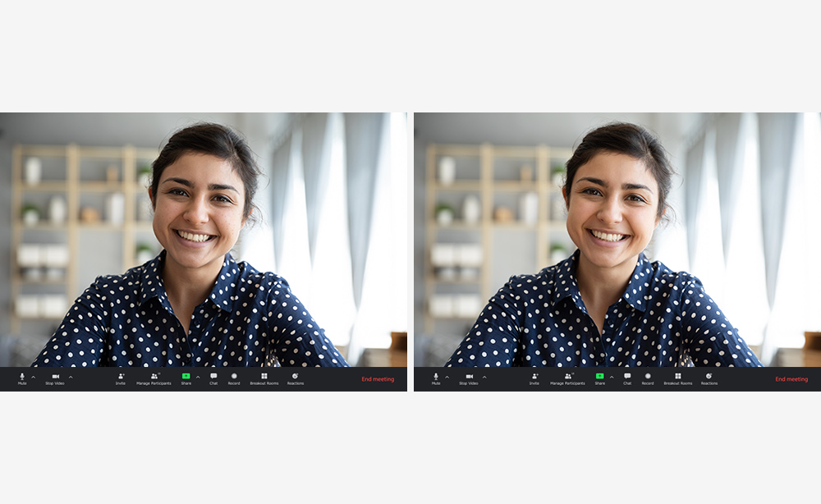
Task: Open Chat in the left meeting window
Action: tap(213, 377)
